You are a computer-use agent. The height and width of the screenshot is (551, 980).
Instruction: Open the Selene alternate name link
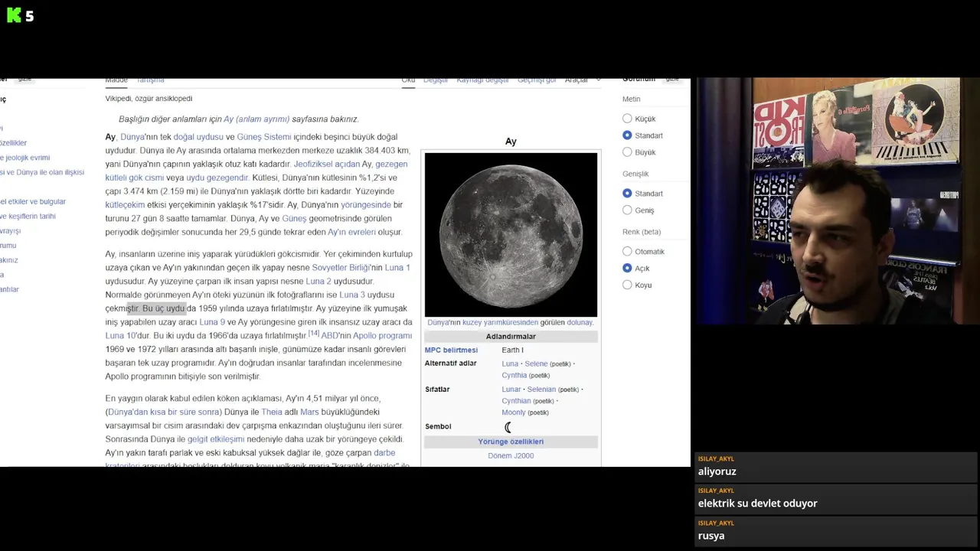(x=536, y=364)
